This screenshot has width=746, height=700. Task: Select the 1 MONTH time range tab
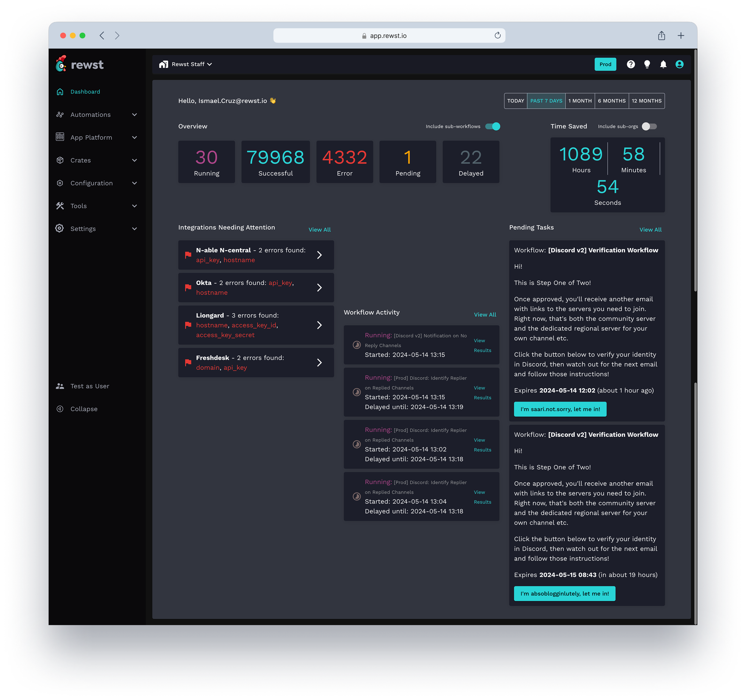click(x=580, y=101)
